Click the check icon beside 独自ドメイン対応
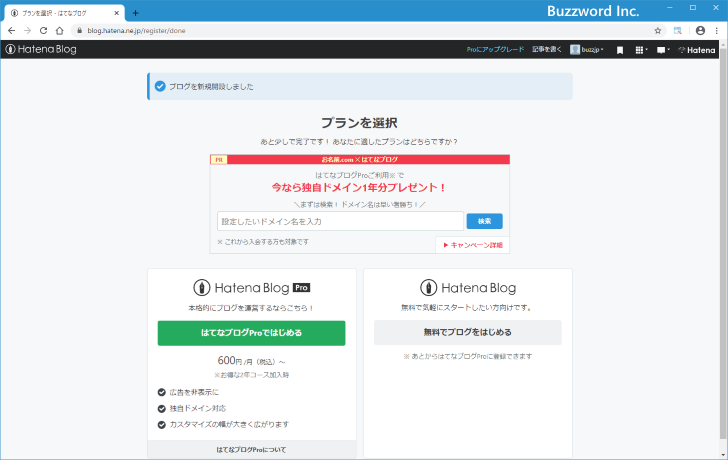Viewport: 728px width, 460px height. pos(162,408)
